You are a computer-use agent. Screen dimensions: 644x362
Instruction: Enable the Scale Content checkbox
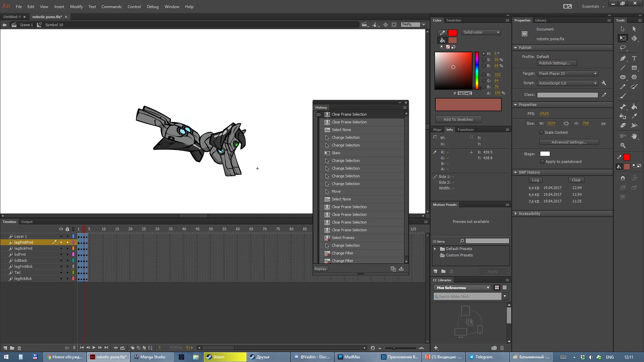(541, 132)
